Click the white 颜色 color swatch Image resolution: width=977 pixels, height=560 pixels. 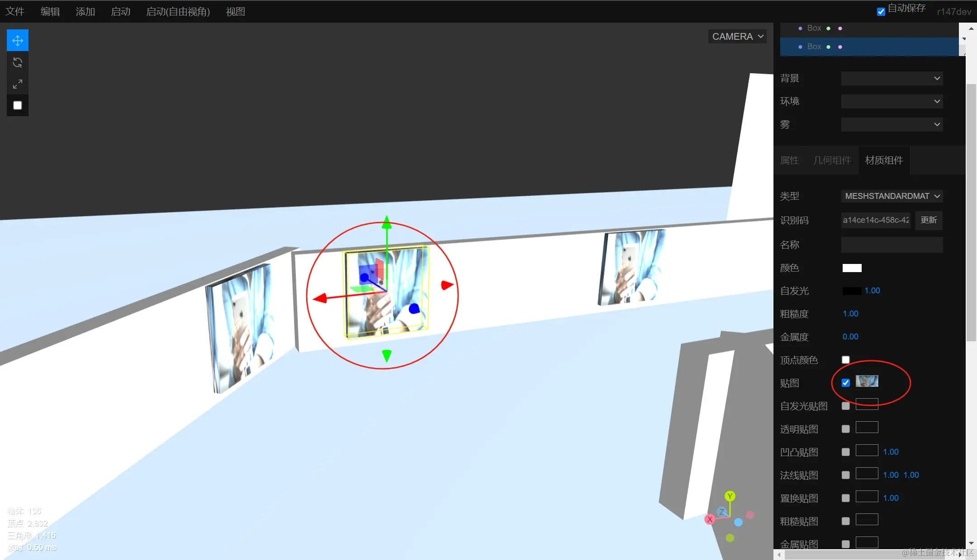coord(852,268)
